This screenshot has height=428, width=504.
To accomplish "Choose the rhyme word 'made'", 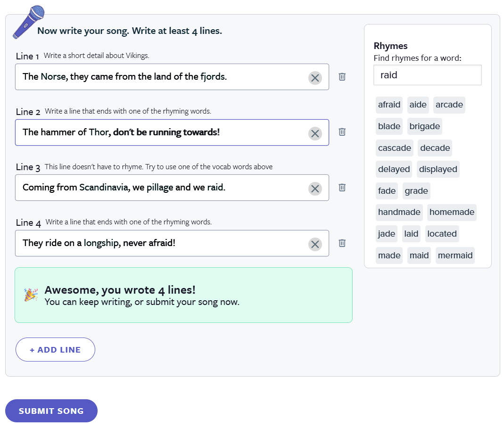I will click(389, 255).
